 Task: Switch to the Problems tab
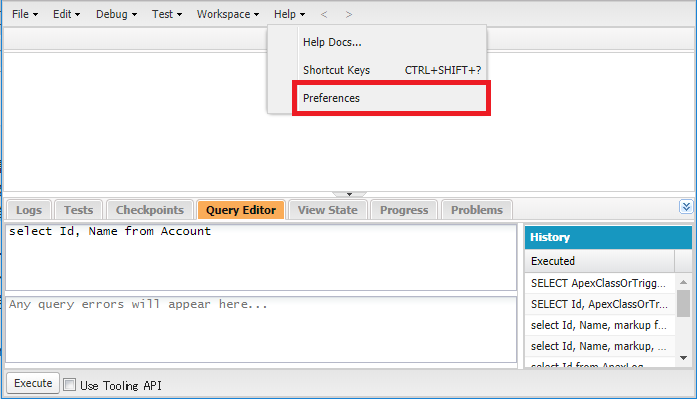477,210
